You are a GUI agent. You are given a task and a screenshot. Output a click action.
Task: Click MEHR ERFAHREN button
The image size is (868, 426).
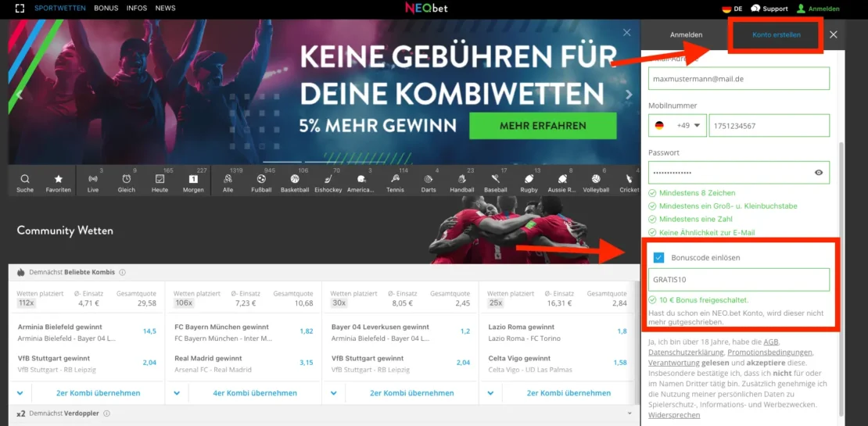coord(543,126)
